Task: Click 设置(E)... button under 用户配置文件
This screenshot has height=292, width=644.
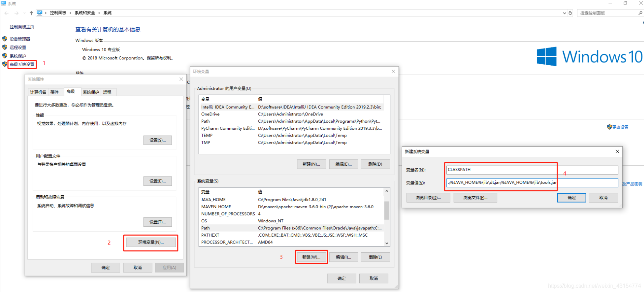Action: [x=158, y=181]
